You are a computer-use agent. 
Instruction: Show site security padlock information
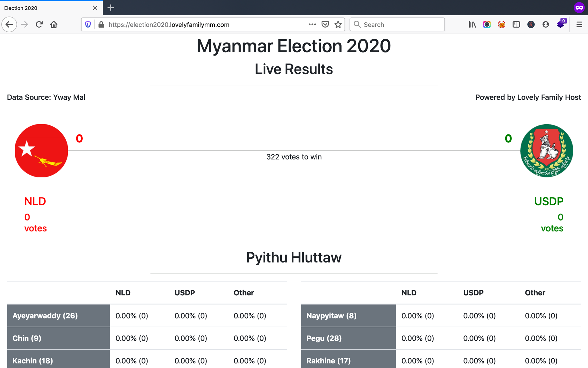pyautogui.click(x=101, y=24)
